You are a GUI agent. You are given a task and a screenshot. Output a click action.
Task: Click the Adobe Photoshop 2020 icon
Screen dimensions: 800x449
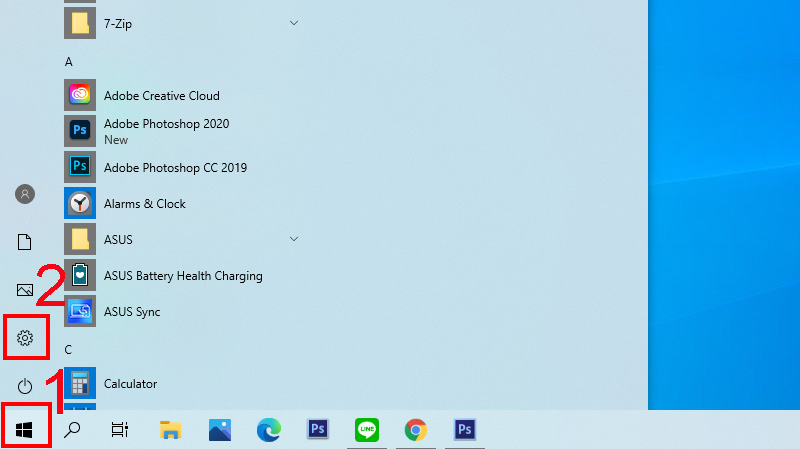[80, 131]
